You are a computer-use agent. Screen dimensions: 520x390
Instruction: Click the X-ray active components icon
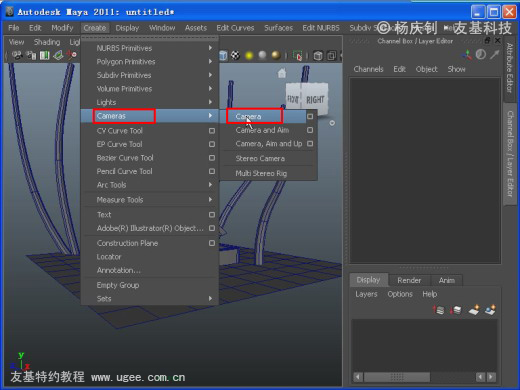[331, 56]
